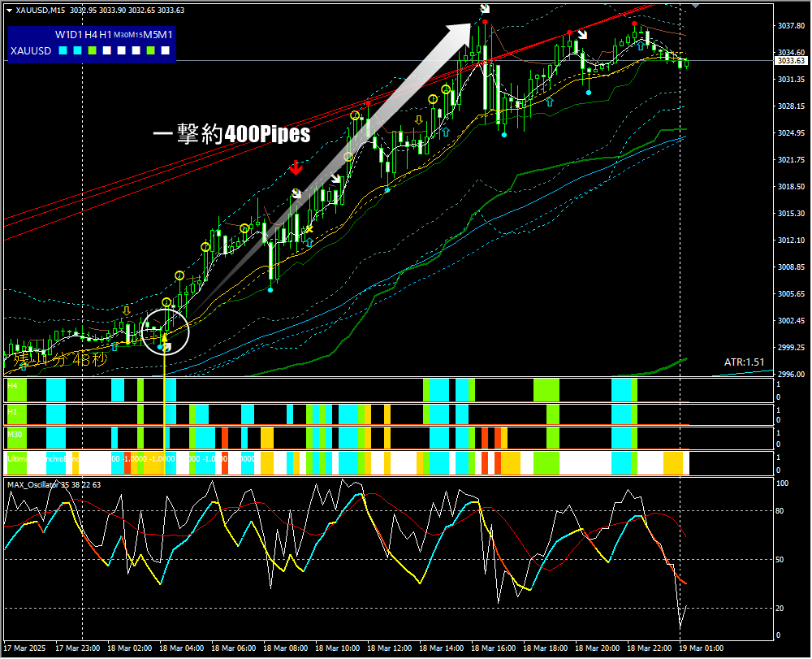Select the D1 label in the timeframe panel
The height and width of the screenshot is (659, 812).
pyautogui.click(x=76, y=35)
